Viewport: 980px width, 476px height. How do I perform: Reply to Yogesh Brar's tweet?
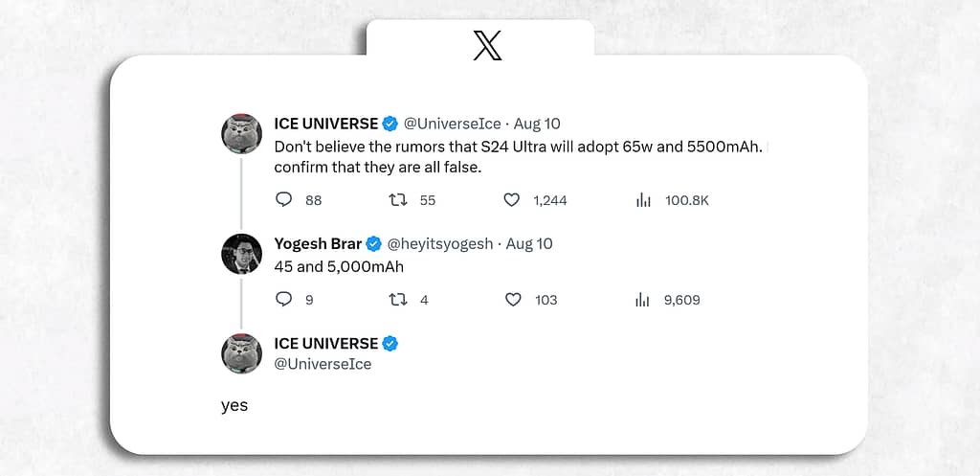(x=283, y=300)
